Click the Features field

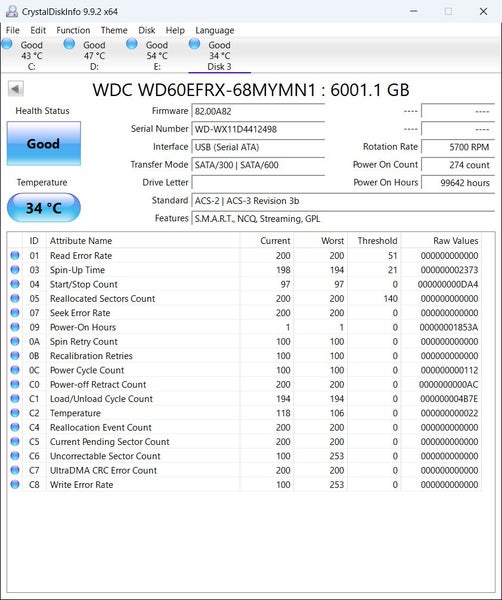[x=343, y=218]
